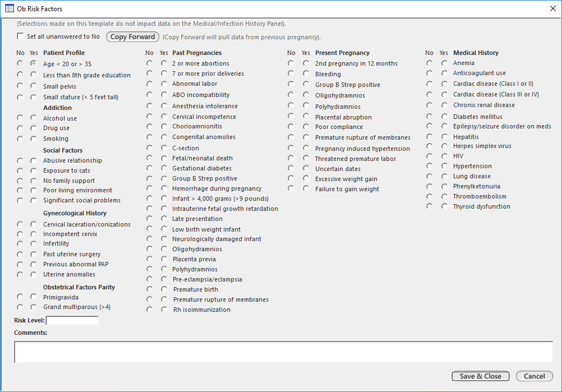Image resolution: width=562 pixels, height=392 pixels.
Task: Select No for Previous abnormal PAP
Action: [x=20, y=265]
